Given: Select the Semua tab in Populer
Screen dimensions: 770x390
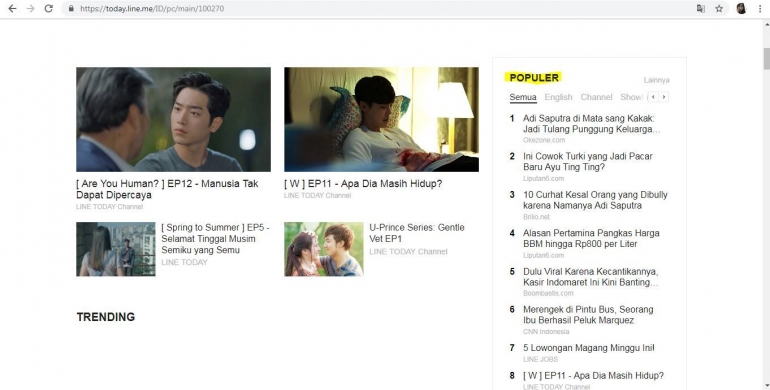Looking at the screenshot, I should pos(523,97).
